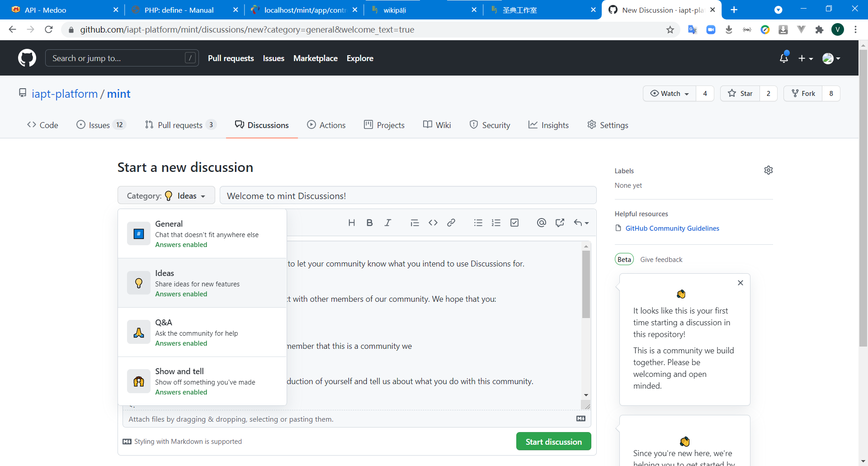Insert a numbered list
The width and height of the screenshot is (868, 466).
496,223
